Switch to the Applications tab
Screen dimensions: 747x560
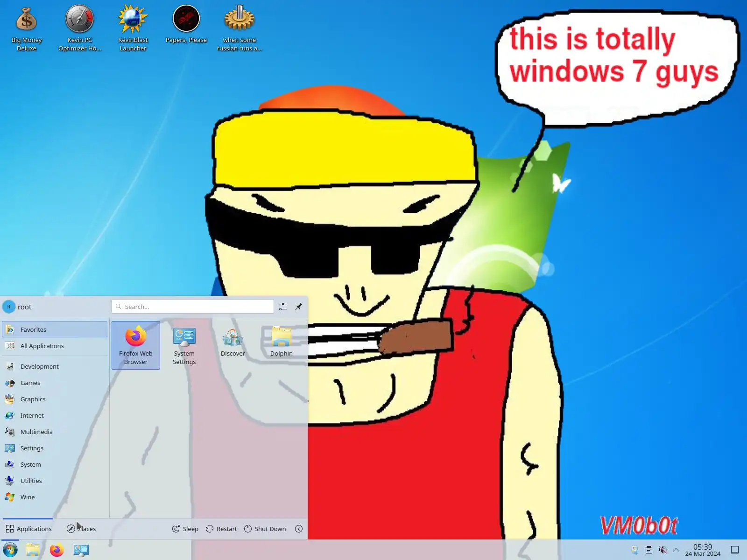tap(28, 529)
